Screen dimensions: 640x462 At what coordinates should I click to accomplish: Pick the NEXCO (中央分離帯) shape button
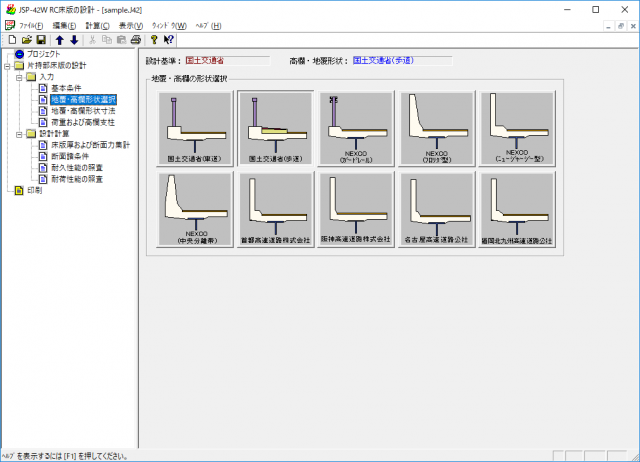194,209
